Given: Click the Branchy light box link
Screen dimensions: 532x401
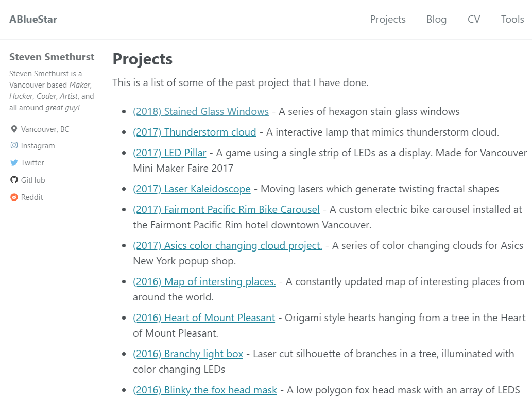Looking at the screenshot, I should (188, 354).
